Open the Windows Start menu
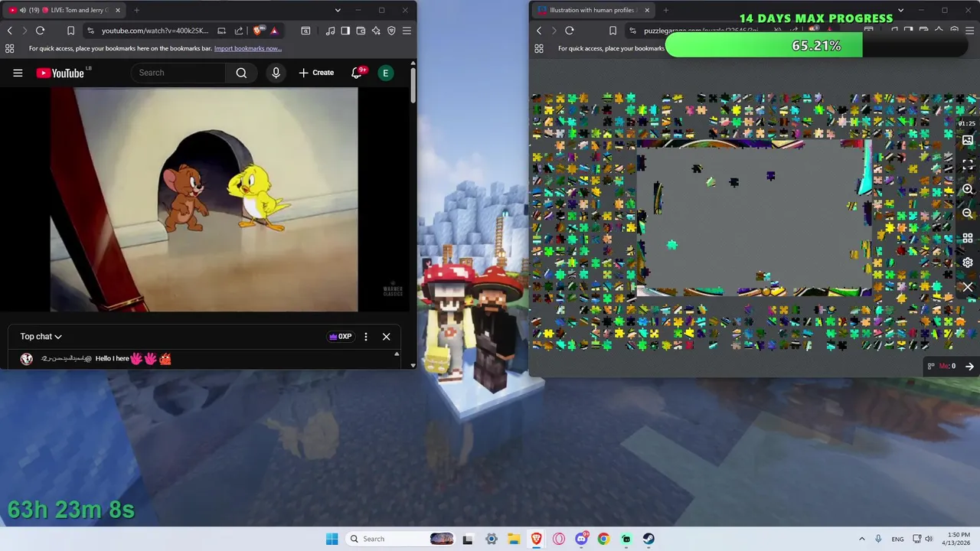The width and height of the screenshot is (980, 551). click(332, 539)
